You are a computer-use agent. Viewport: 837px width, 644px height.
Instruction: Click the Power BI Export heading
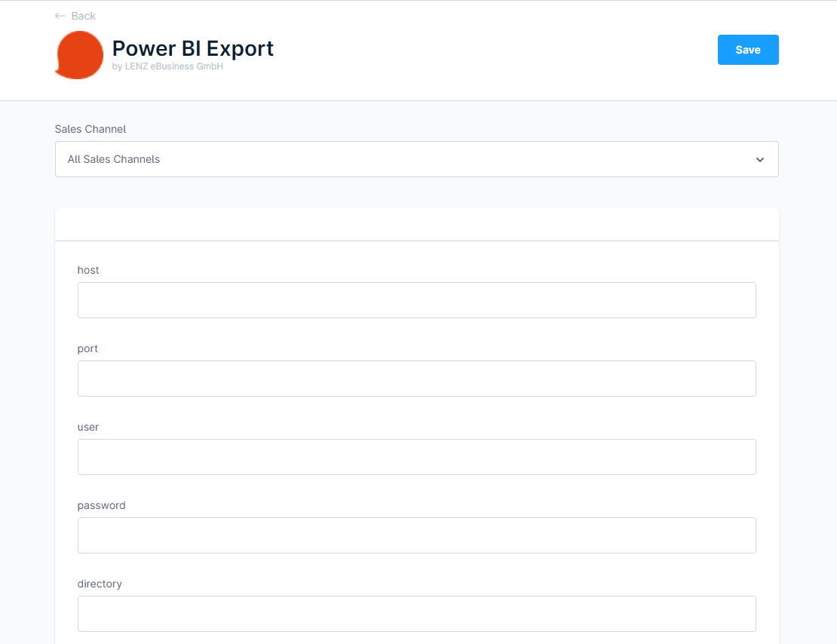coord(192,49)
